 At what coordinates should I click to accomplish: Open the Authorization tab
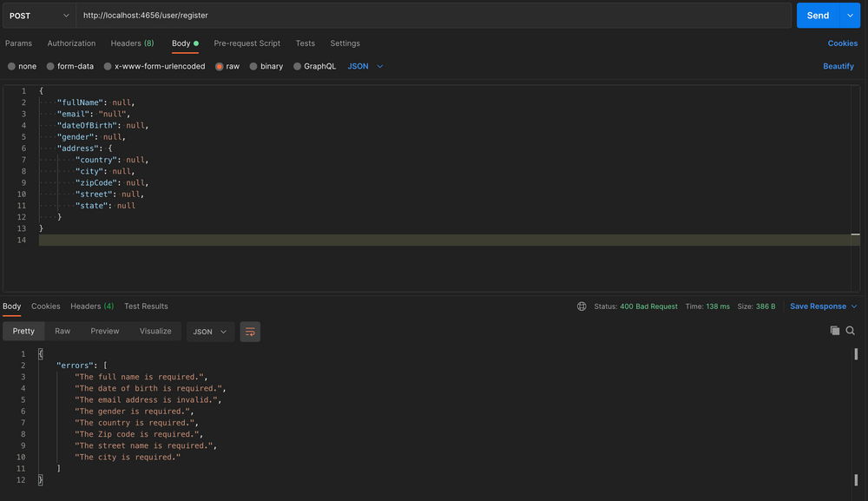point(71,43)
